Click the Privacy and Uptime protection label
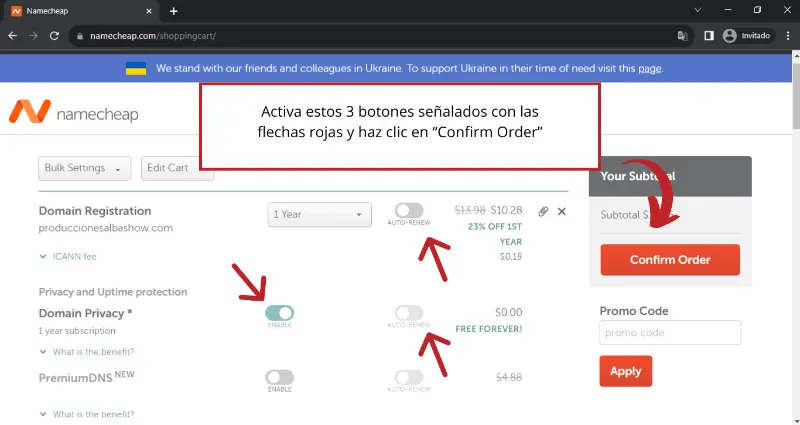 pyautogui.click(x=113, y=292)
